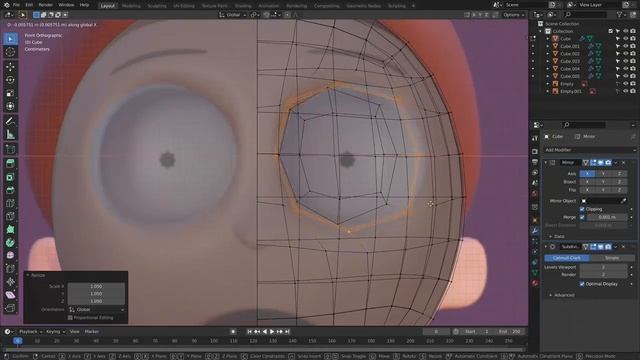Select the Move tool
640x360 pixels.
pyautogui.click(x=10, y=67)
